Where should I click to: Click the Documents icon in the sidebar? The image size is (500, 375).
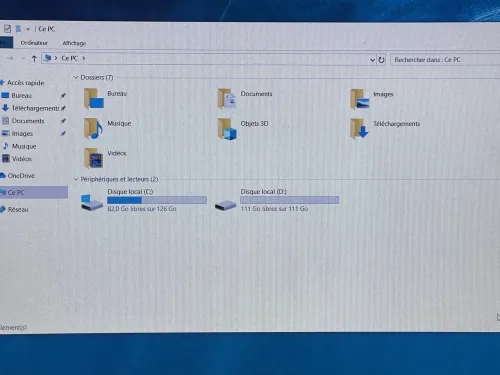click(5, 121)
